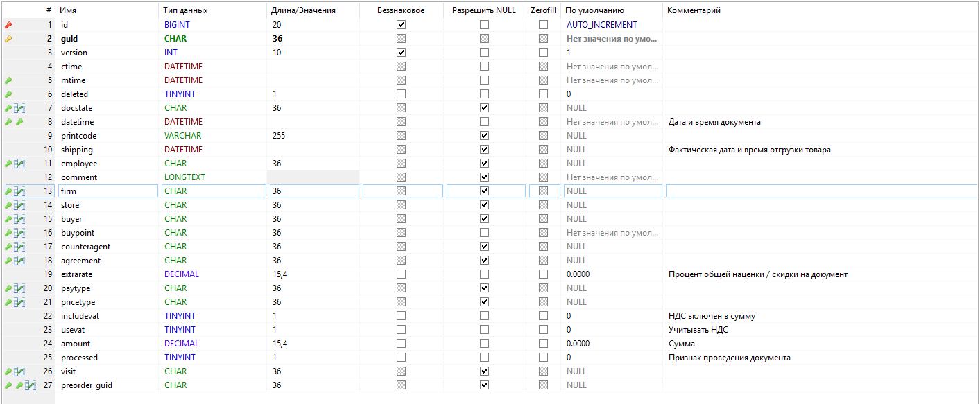Click the 'По умолчанию' column header
The image size is (980, 404).
[594, 10]
